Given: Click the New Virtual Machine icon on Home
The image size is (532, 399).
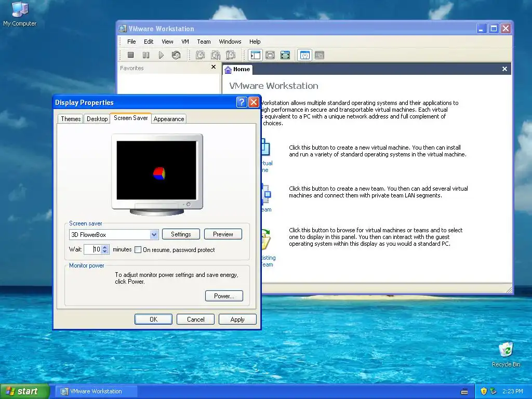Looking at the screenshot, I should tap(265, 148).
